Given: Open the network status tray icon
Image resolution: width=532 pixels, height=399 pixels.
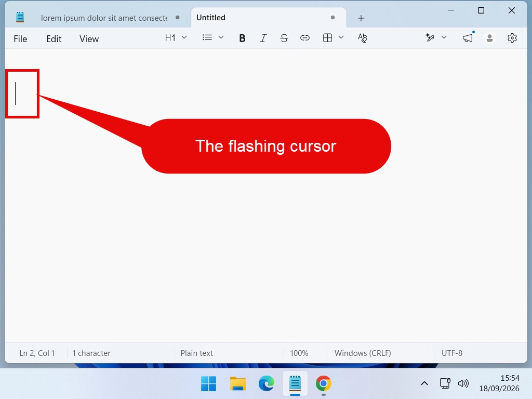Looking at the screenshot, I should coord(445,383).
